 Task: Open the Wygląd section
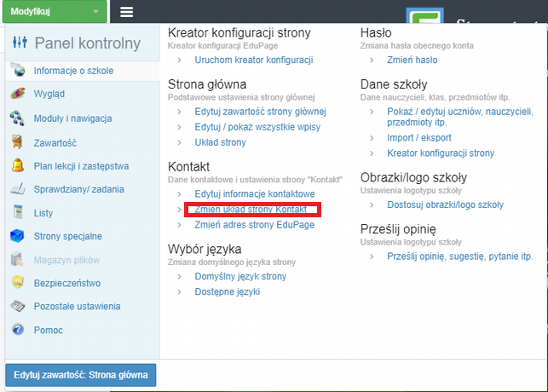pos(49,94)
